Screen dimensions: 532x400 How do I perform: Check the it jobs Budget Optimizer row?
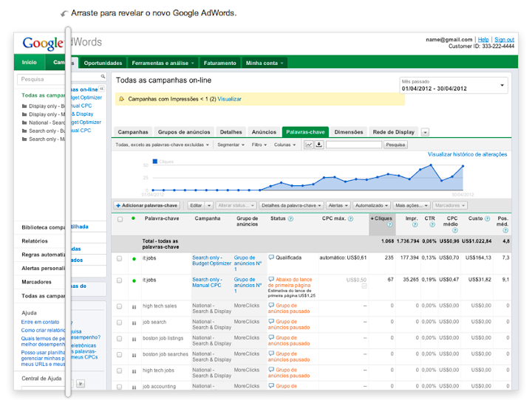tap(120, 258)
